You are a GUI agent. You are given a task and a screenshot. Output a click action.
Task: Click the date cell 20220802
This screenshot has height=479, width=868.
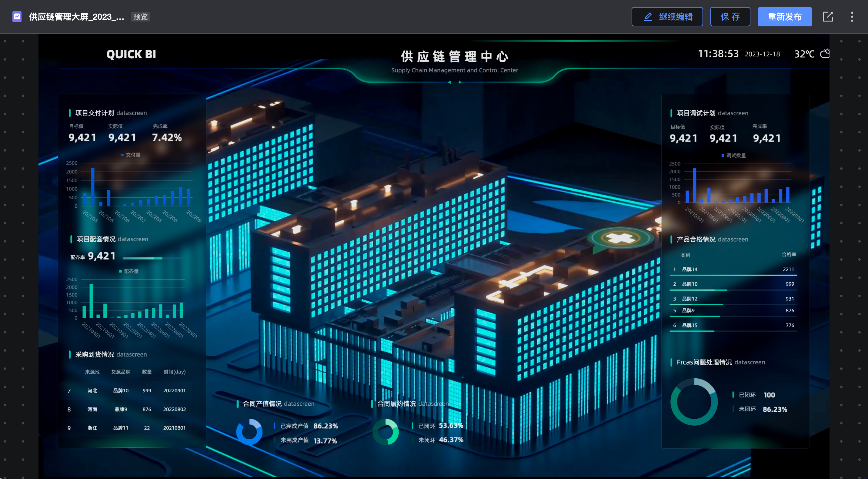coord(175,409)
